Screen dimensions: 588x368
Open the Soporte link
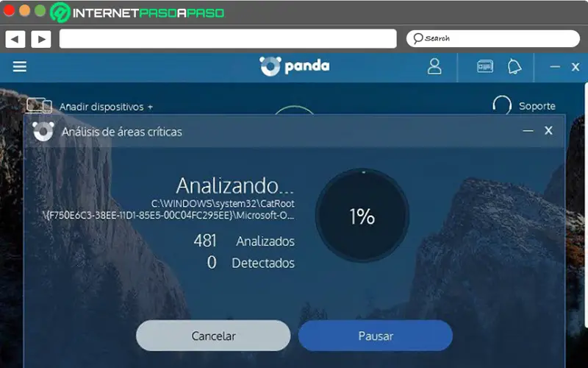click(x=537, y=106)
